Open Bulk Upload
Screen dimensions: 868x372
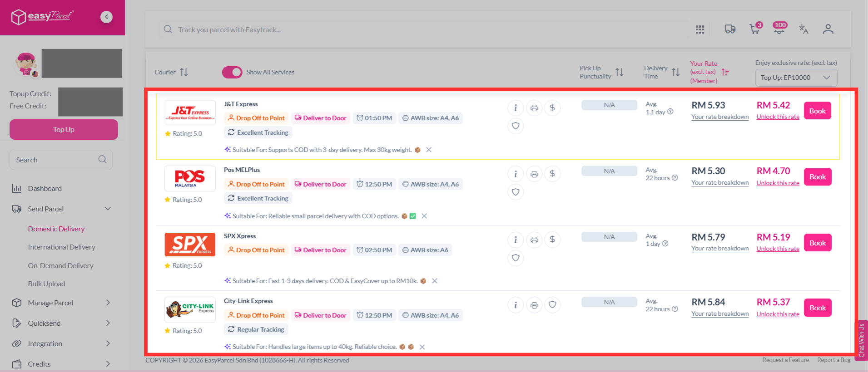pyautogui.click(x=47, y=284)
